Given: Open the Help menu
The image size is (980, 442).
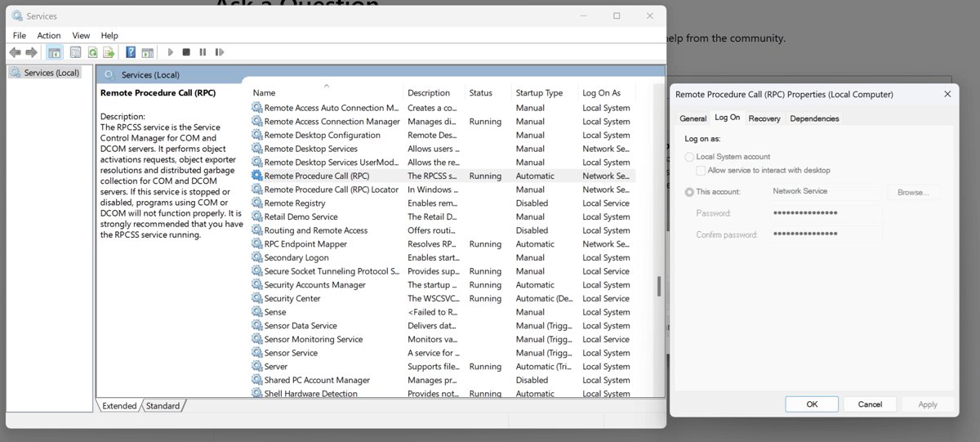Looking at the screenshot, I should point(109,35).
